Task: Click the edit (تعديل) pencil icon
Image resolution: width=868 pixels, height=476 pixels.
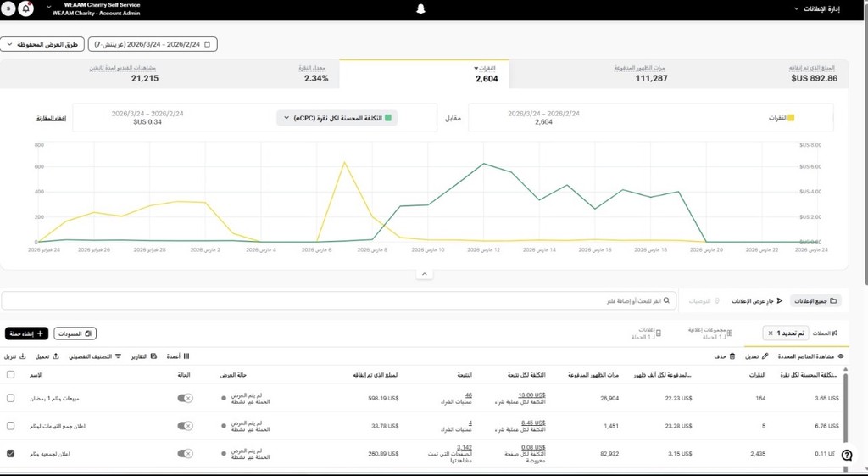Action: click(x=765, y=356)
